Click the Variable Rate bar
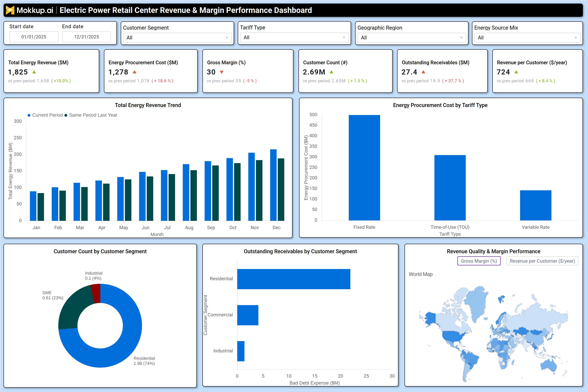Viewport: 588px width, 392px height. coord(536,205)
